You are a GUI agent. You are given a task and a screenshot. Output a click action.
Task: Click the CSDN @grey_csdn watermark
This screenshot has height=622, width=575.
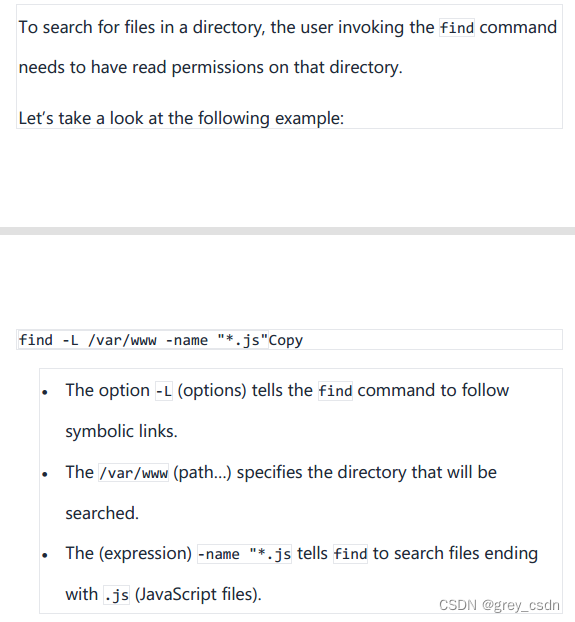pos(499,605)
